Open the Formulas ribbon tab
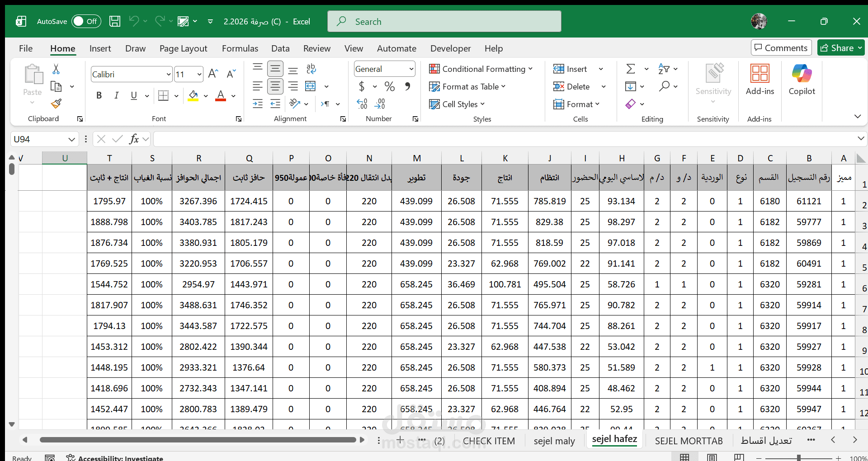 coord(240,48)
